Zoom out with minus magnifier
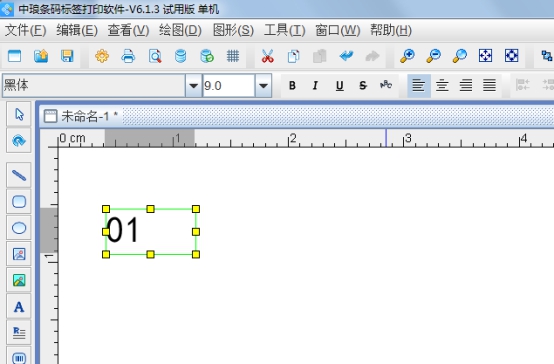Viewport: 554px width, 364px height. pos(434,56)
